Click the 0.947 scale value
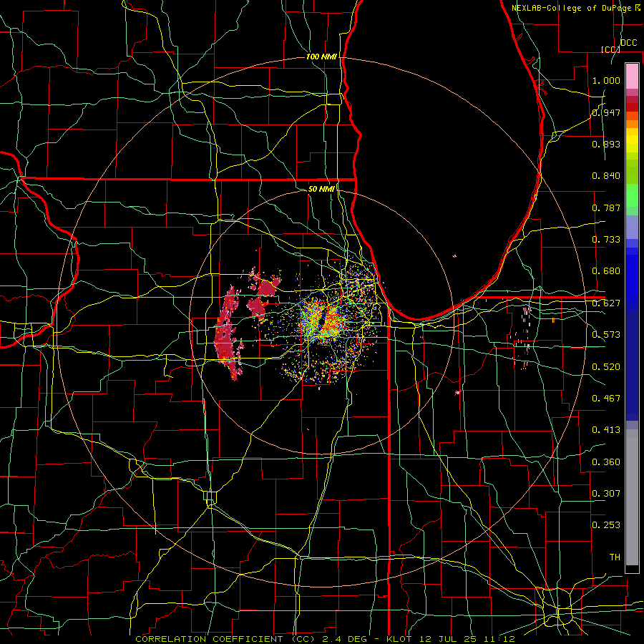This screenshot has height=644, width=644. point(606,112)
